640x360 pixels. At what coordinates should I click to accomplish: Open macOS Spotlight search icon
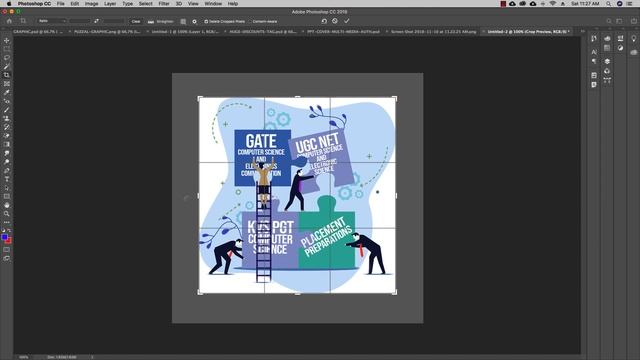609,4
